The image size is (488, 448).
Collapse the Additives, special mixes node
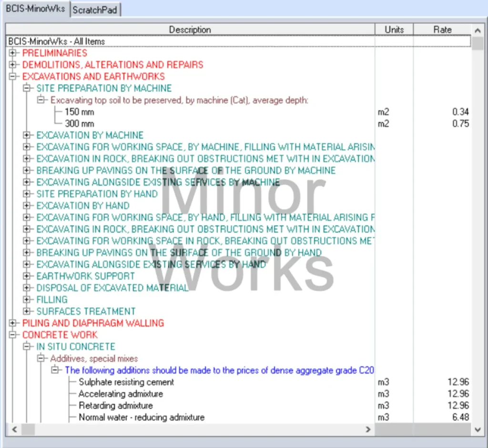(x=41, y=358)
